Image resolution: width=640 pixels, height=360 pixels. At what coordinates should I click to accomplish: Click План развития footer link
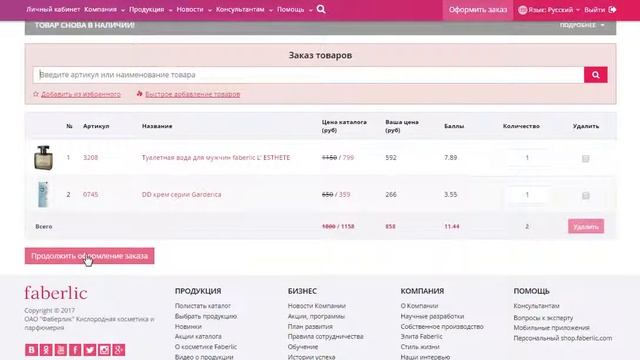click(x=310, y=327)
